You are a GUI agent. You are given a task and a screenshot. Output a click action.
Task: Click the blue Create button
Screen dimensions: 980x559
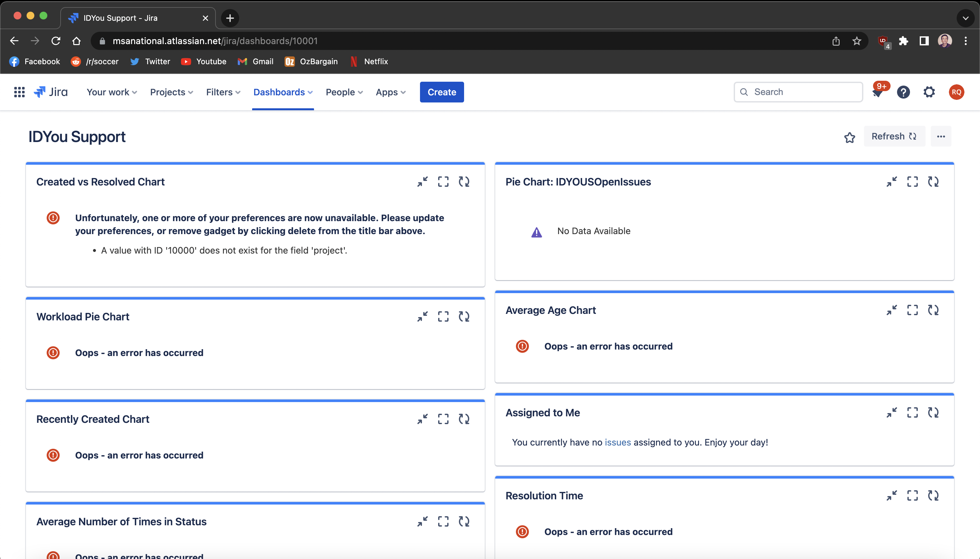tap(442, 92)
